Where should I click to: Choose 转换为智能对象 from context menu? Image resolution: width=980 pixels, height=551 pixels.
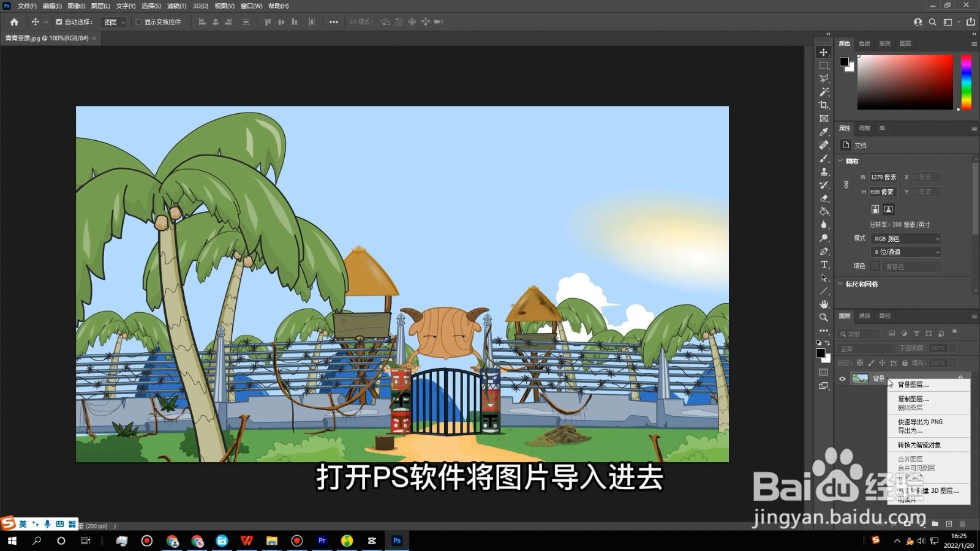coord(919,445)
